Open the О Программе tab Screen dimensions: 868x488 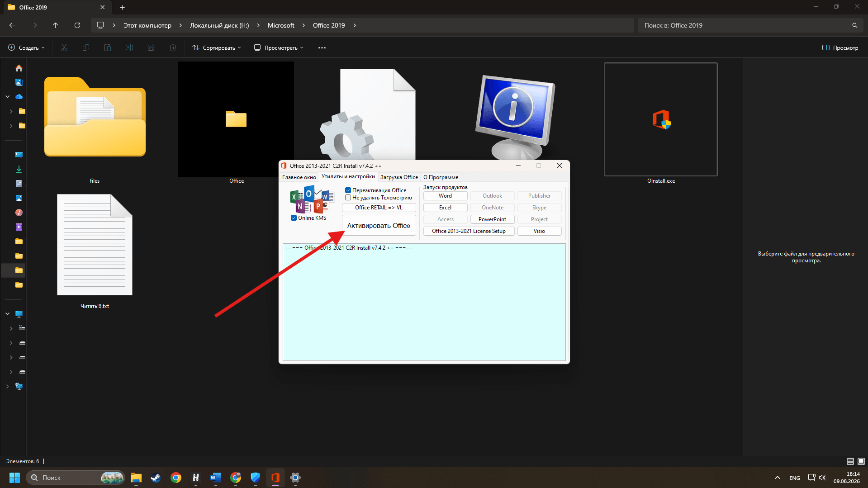[x=441, y=177]
